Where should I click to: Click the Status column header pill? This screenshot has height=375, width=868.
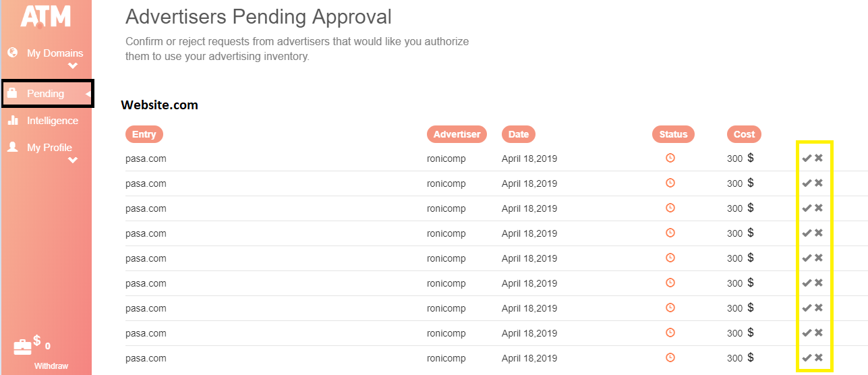[x=673, y=134]
